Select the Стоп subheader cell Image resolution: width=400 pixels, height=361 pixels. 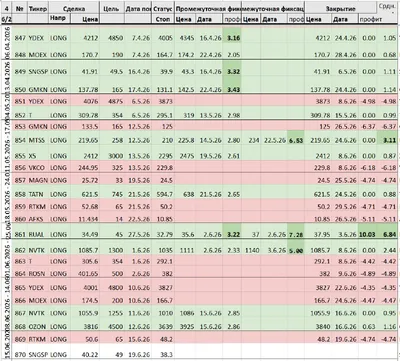(163, 19)
